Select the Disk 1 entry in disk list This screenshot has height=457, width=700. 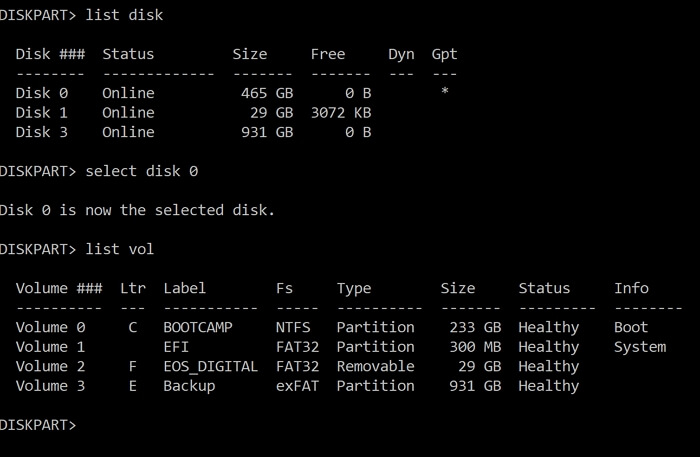41,113
